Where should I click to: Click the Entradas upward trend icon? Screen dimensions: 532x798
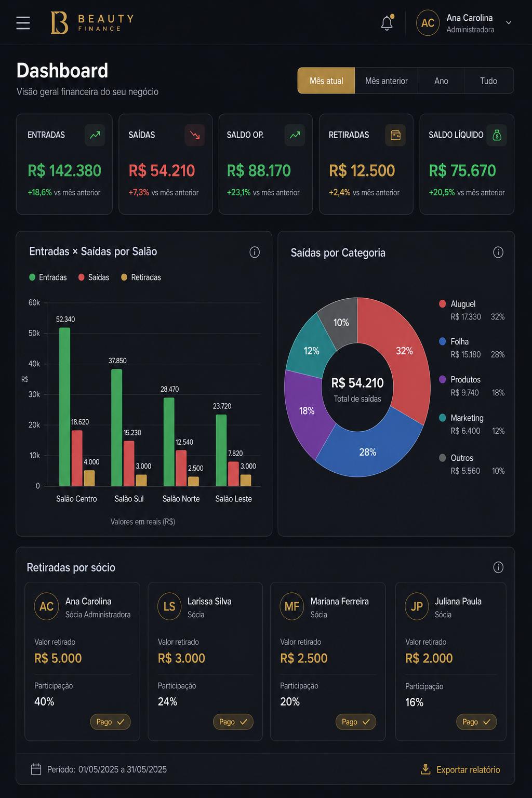(x=95, y=135)
